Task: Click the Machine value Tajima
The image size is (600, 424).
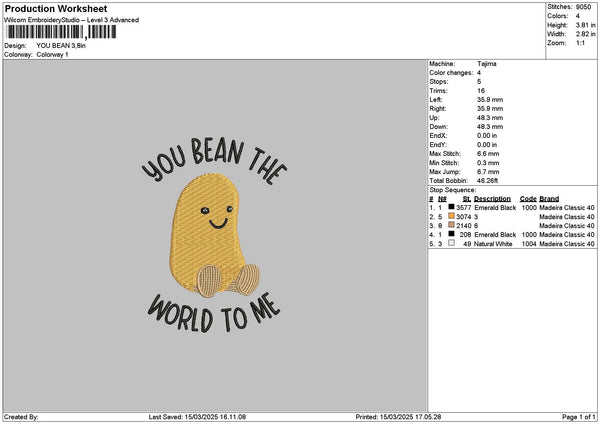Action: coord(487,63)
